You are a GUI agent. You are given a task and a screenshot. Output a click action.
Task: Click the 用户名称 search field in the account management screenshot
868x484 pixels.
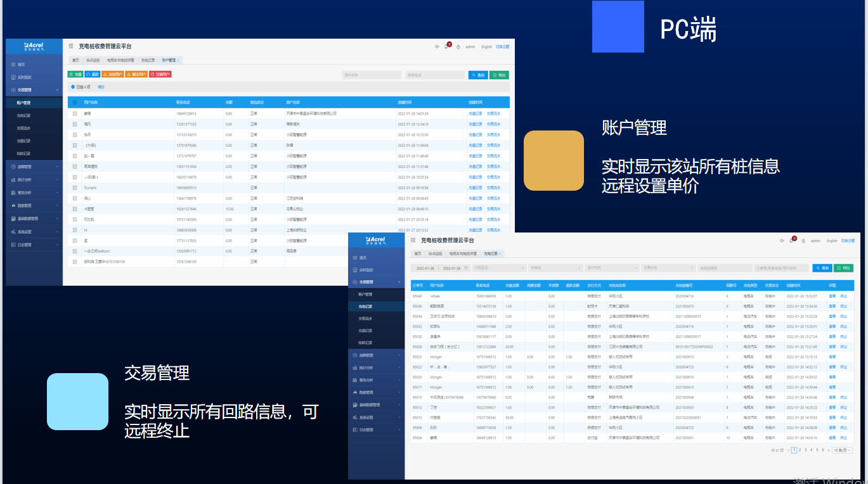pos(372,75)
